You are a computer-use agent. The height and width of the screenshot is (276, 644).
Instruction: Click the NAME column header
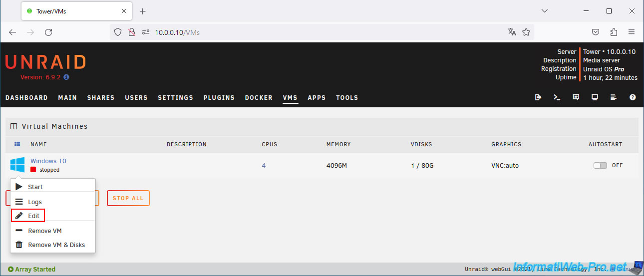38,144
